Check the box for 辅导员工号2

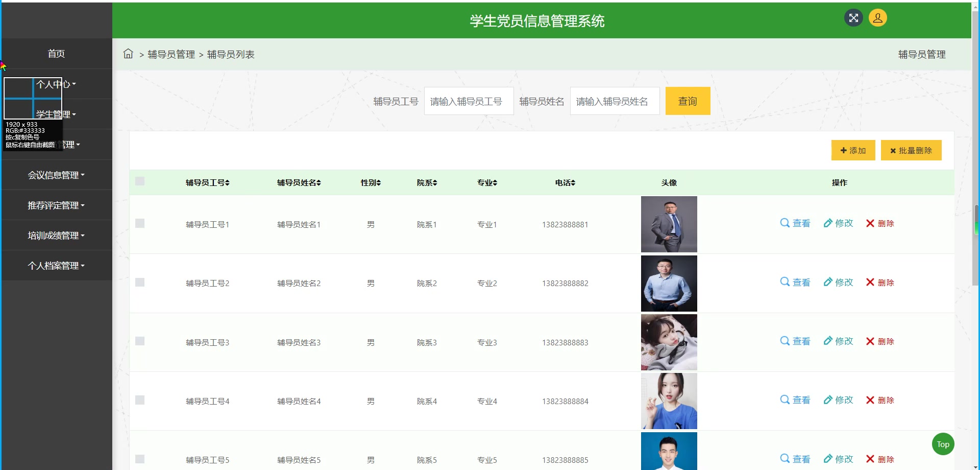click(140, 283)
